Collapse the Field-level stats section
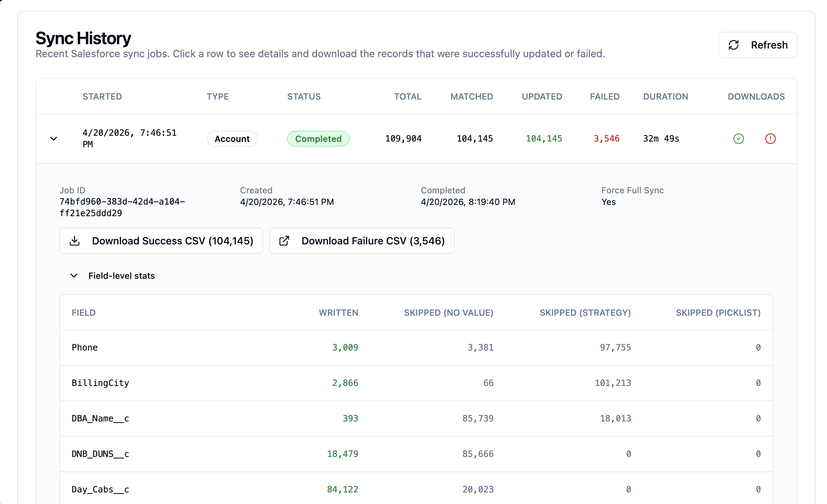Image resolution: width=827 pixels, height=504 pixels. point(74,276)
